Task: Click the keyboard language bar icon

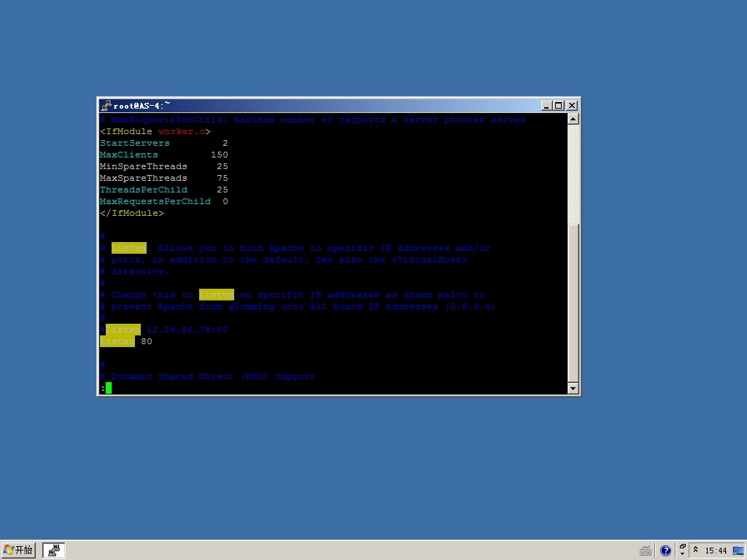Action: pos(646,551)
